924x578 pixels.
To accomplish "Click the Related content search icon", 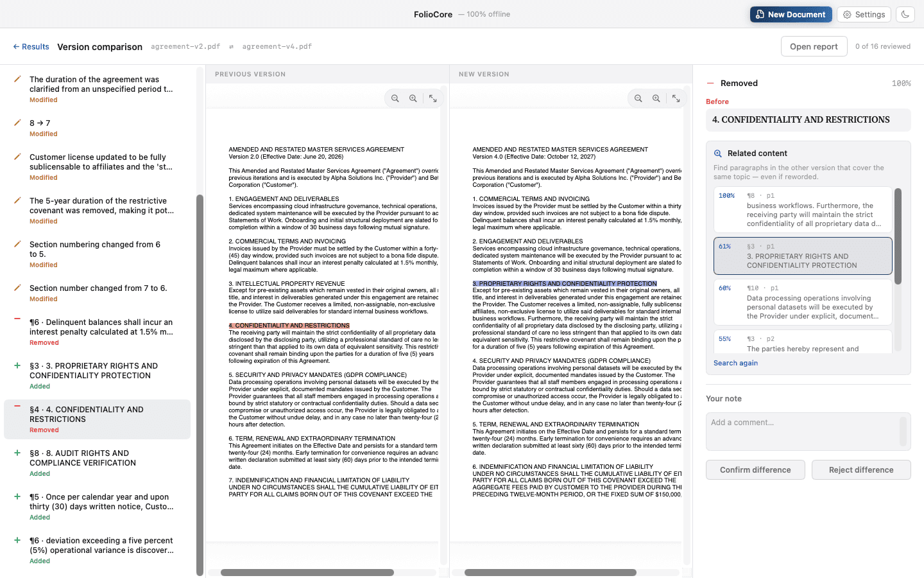I will pos(718,153).
